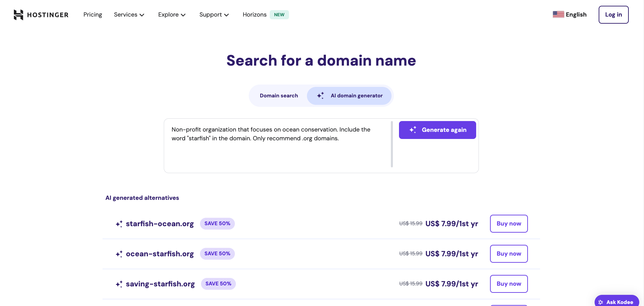644x306 pixels.
Task: Click the AI sparkle icon beside starfish-ocean.org
Action: pyautogui.click(x=119, y=223)
